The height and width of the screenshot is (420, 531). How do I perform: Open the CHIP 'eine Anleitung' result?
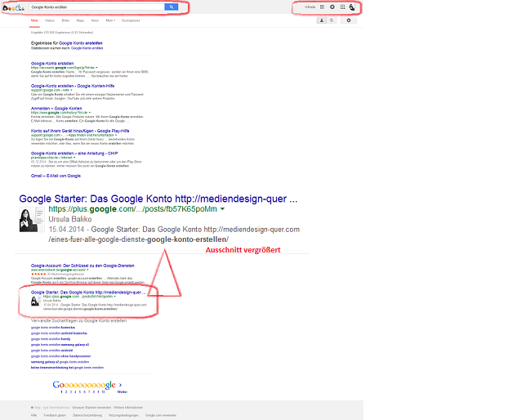(x=74, y=153)
